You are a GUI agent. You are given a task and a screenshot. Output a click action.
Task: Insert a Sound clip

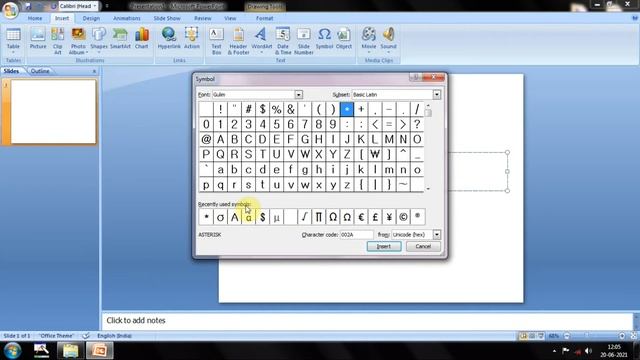coord(388,40)
